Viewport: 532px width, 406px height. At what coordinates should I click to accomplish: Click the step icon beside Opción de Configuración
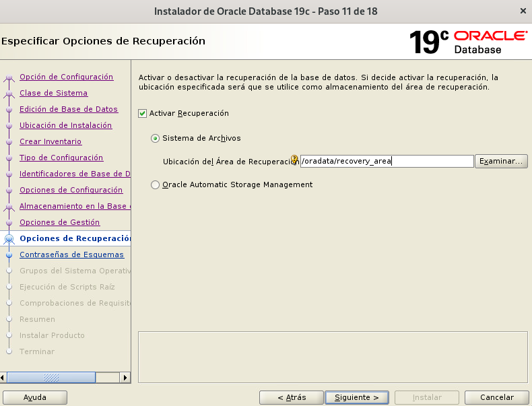pos(9,77)
